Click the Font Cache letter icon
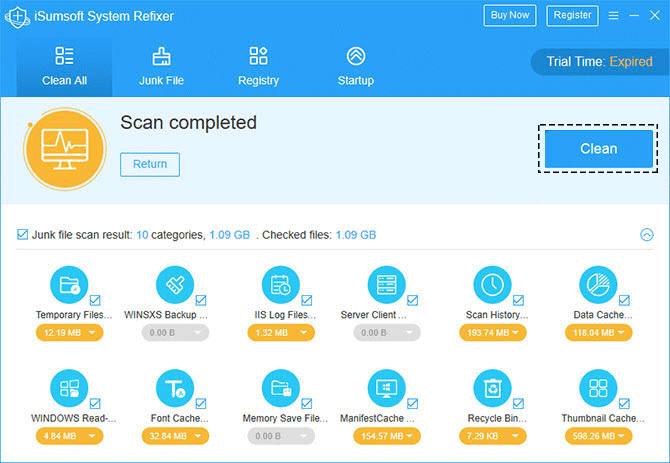The image size is (670, 463). click(x=175, y=388)
